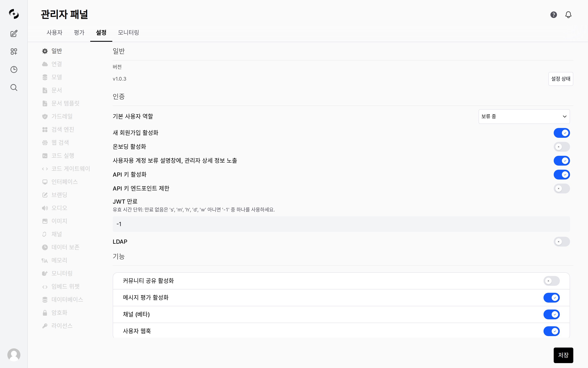Click version text v1.0.3
The height and width of the screenshot is (368, 588).
[x=120, y=79]
